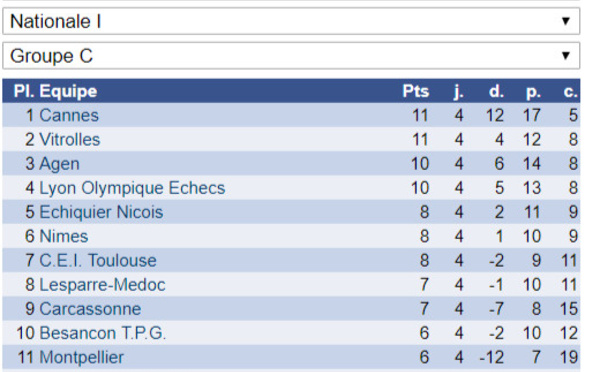The image size is (600, 372).
Task: Click the j. column header
Action: click(458, 91)
